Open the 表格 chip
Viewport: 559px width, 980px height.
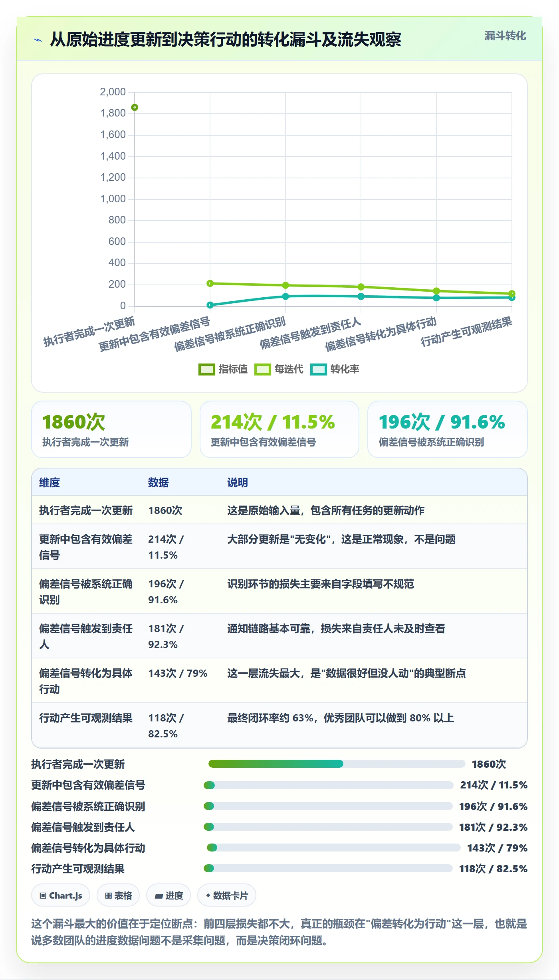(118, 895)
